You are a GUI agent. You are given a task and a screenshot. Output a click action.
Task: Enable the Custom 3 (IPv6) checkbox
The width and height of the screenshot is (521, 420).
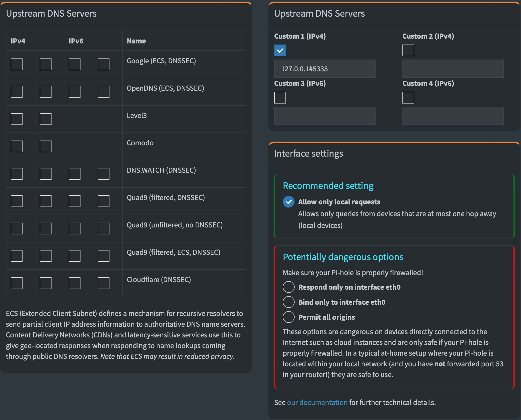click(x=280, y=98)
